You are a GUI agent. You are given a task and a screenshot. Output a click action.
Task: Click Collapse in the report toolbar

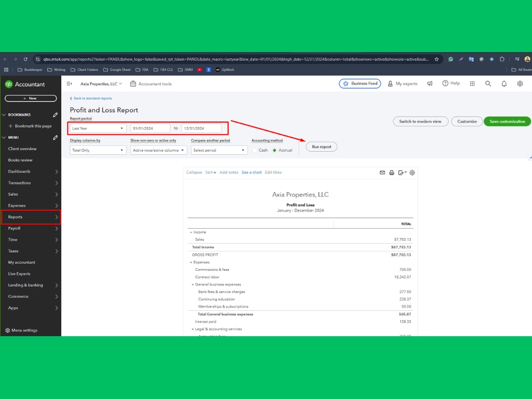(x=194, y=172)
